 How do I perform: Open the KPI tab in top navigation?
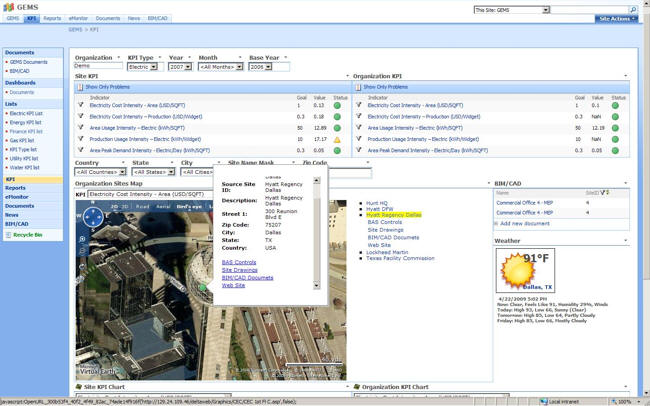point(32,18)
